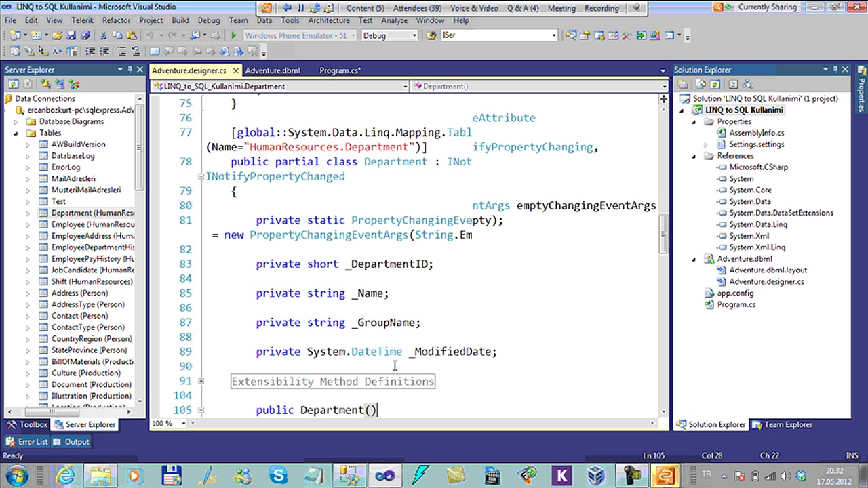Open Internet Explorer from the taskbar
The image size is (868, 488).
click(x=66, y=475)
